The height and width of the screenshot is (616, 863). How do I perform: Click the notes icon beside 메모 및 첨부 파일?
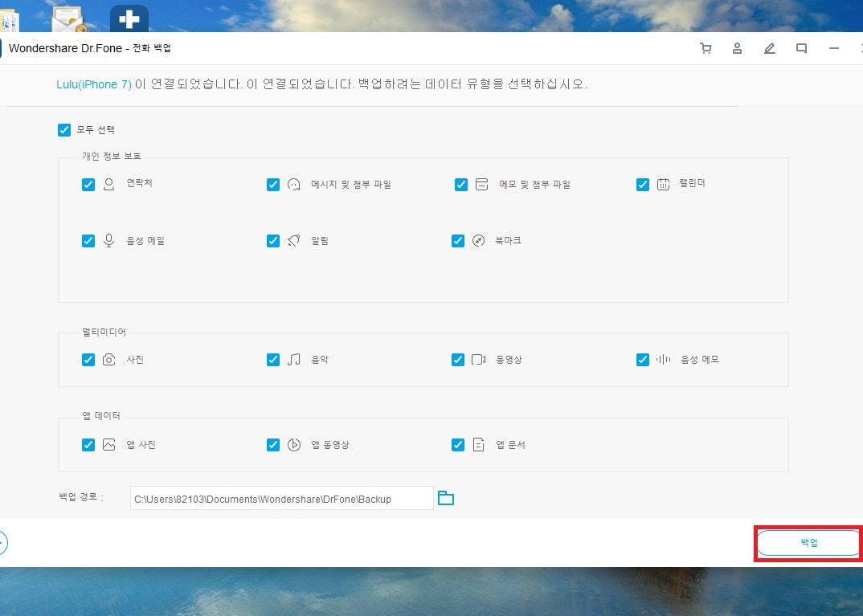(x=481, y=184)
